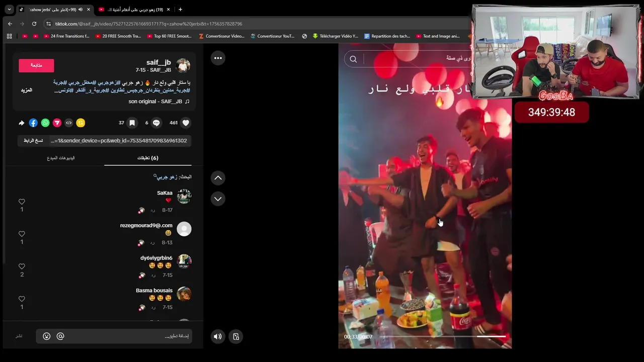Expand the browser tab search dropdown
Viewport: 644px width, 362px height.
pos(9,10)
